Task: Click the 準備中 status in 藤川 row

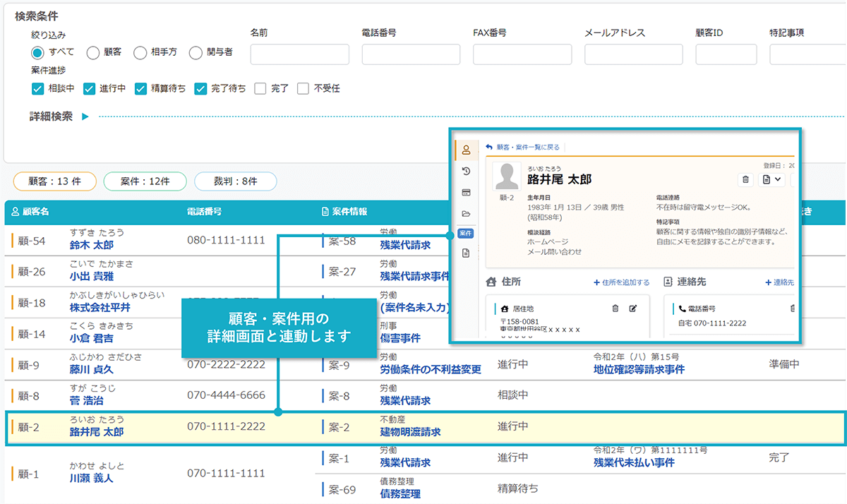Action: (x=784, y=364)
